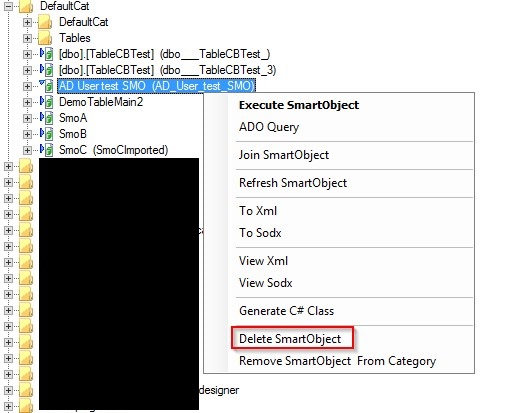The image size is (518, 413).
Task: Click the DemoTableMain2 SmartObject icon
Action: [47, 102]
